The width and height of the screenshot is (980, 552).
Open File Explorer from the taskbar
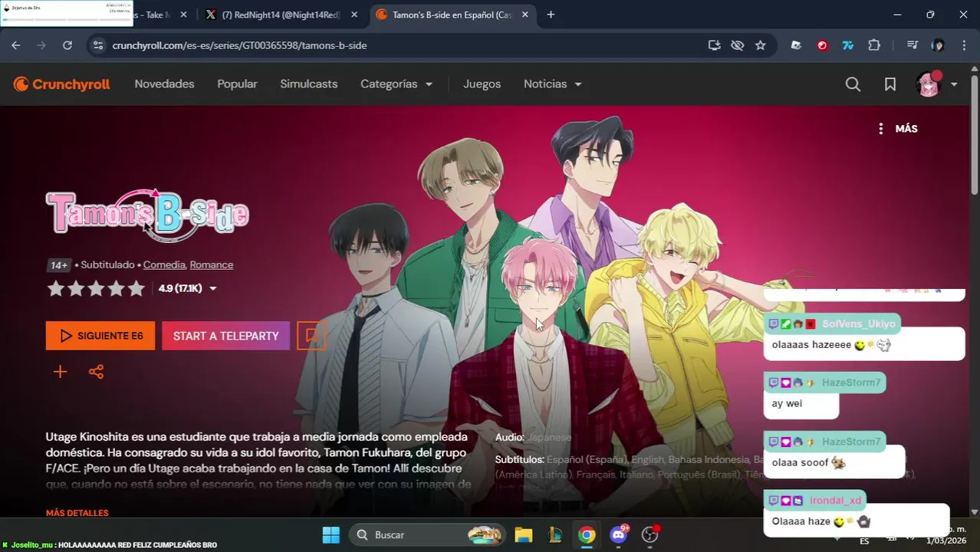coord(523,534)
